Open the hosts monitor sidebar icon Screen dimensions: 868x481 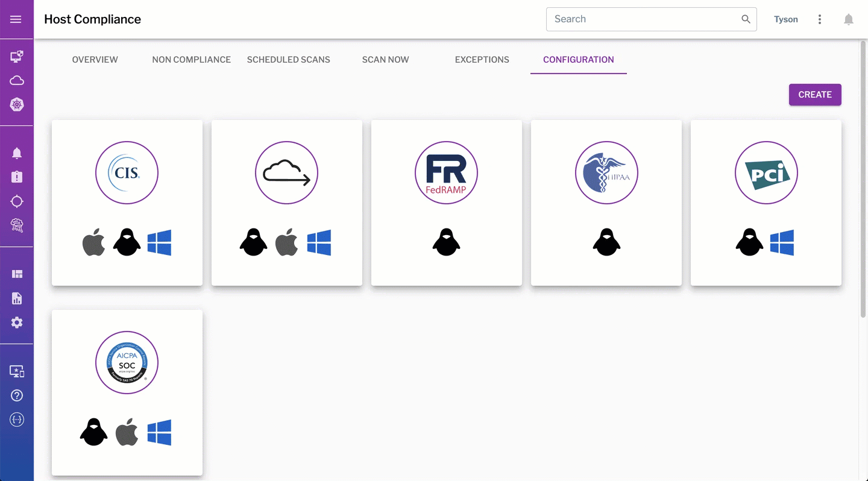click(17, 57)
